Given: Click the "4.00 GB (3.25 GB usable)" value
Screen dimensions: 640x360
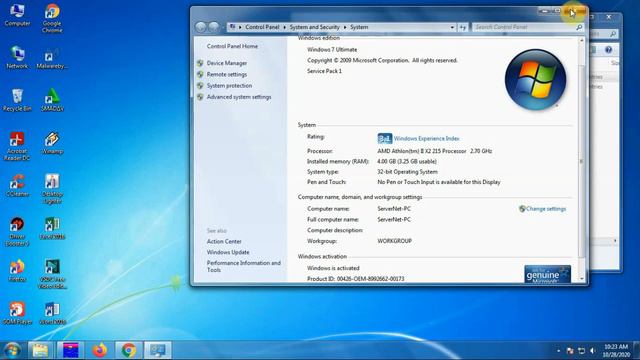Looking at the screenshot, I should point(407,162).
